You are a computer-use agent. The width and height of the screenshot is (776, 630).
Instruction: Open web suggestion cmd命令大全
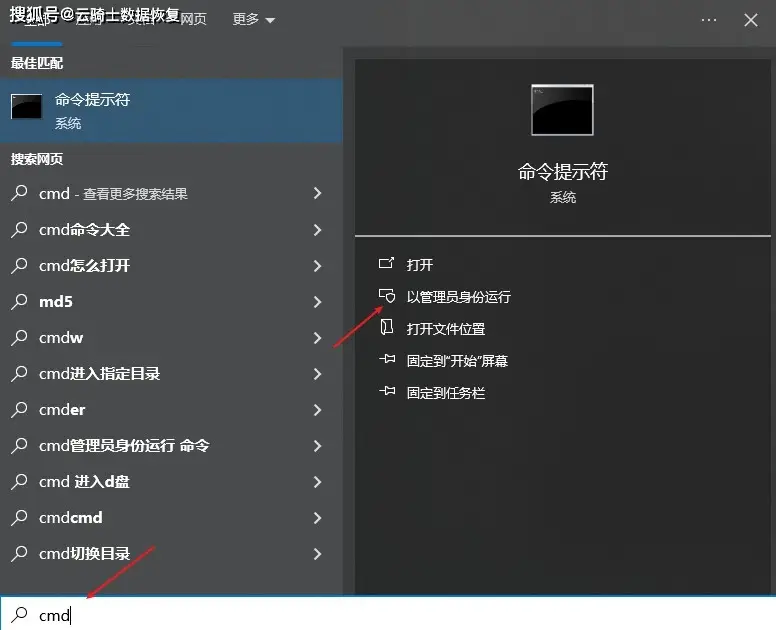tap(171, 230)
